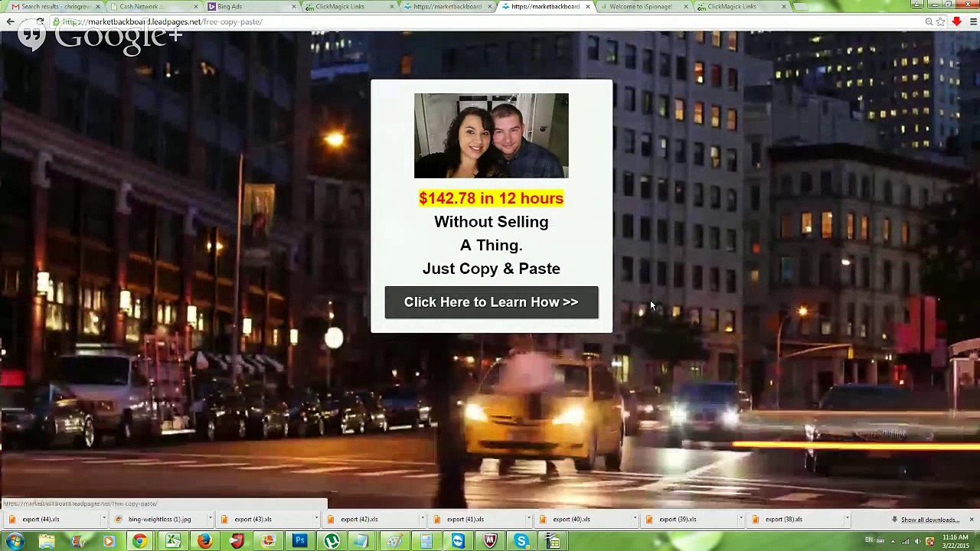Screen dimensions: 980x551
Task: Open Windows Media Player from the taskbar
Action: coord(109,542)
